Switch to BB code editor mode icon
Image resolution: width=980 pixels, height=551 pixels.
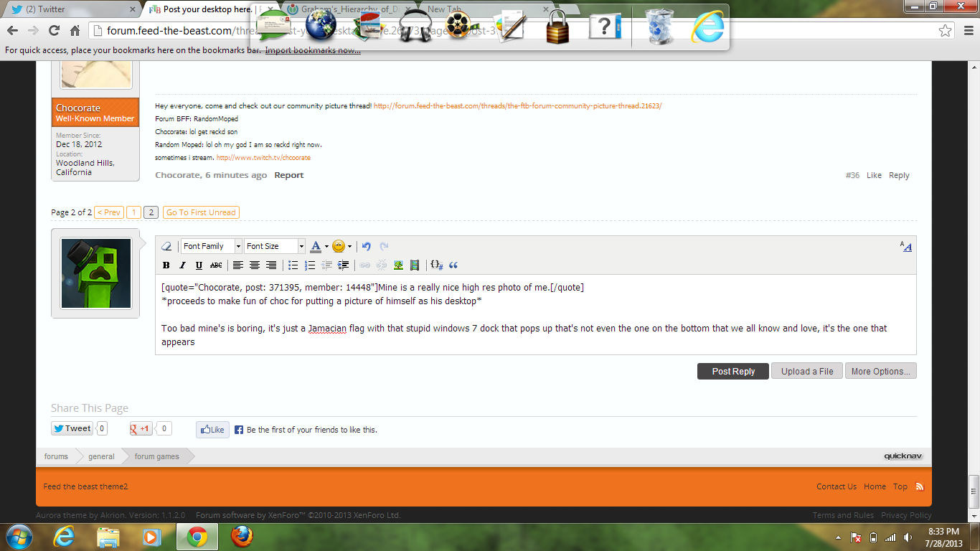tap(906, 246)
